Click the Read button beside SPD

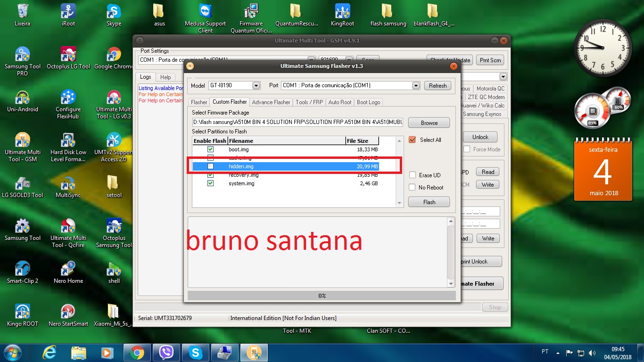point(488,172)
